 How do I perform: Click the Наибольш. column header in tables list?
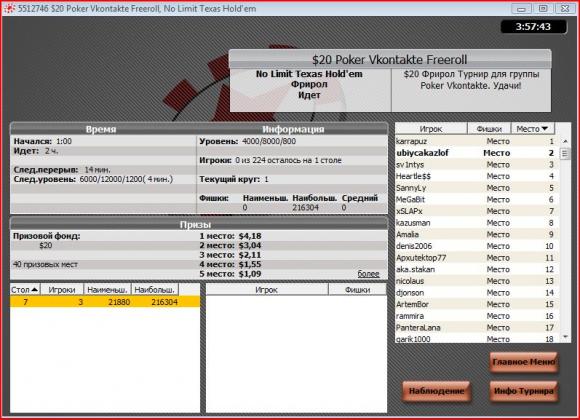(x=155, y=289)
